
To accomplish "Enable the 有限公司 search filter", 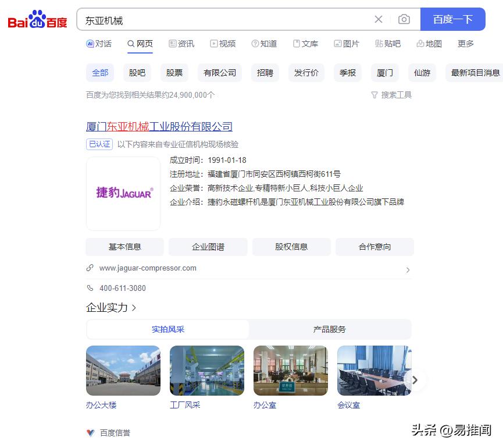I will (x=219, y=72).
